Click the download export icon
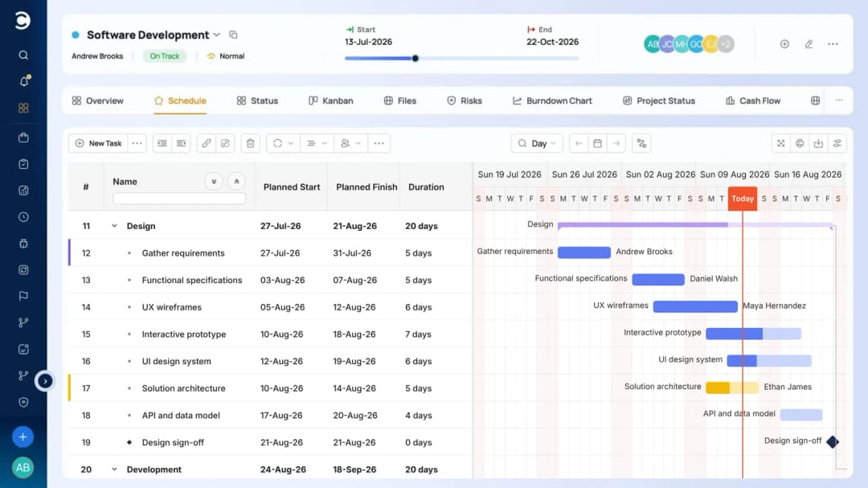Image resolution: width=868 pixels, height=488 pixels. click(818, 143)
